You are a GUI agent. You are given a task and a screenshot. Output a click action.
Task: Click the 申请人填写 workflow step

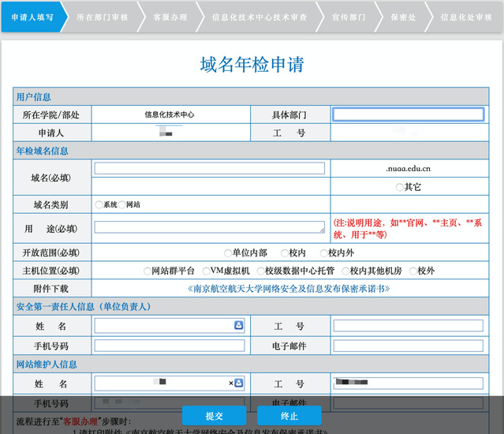(32, 17)
